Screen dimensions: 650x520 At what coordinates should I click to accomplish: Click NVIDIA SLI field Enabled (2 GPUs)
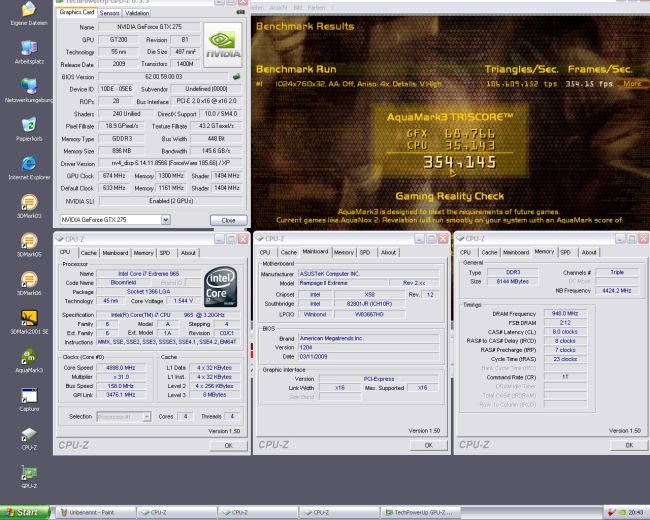click(x=171, y=201)
